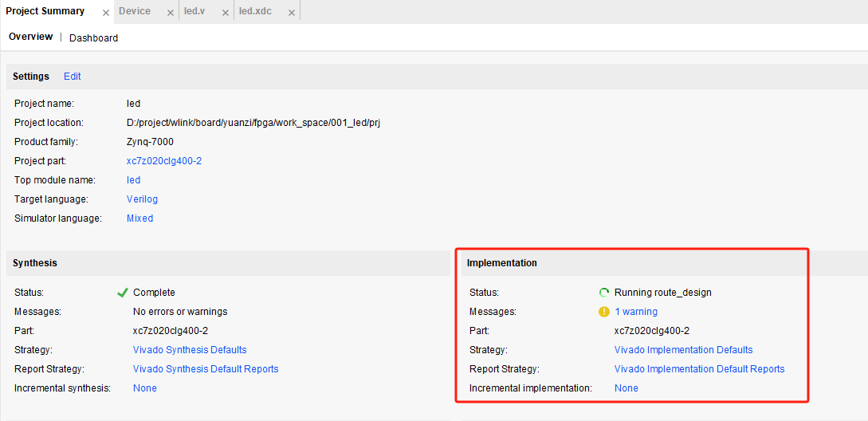The height and width of the screenshot is (421, 868).
Task: Click the yellow warning icon in Implementation
Action: click(604, 312)
